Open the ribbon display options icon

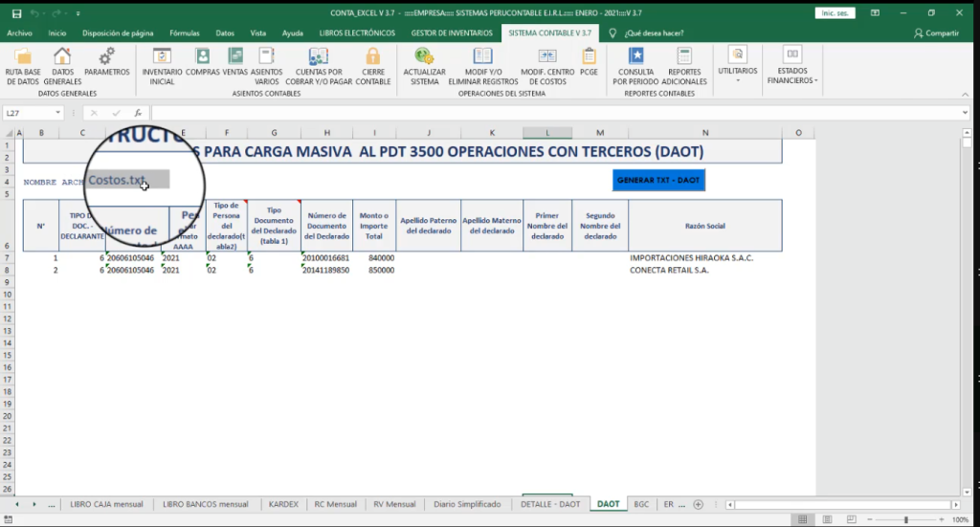[x=875, y=13]
